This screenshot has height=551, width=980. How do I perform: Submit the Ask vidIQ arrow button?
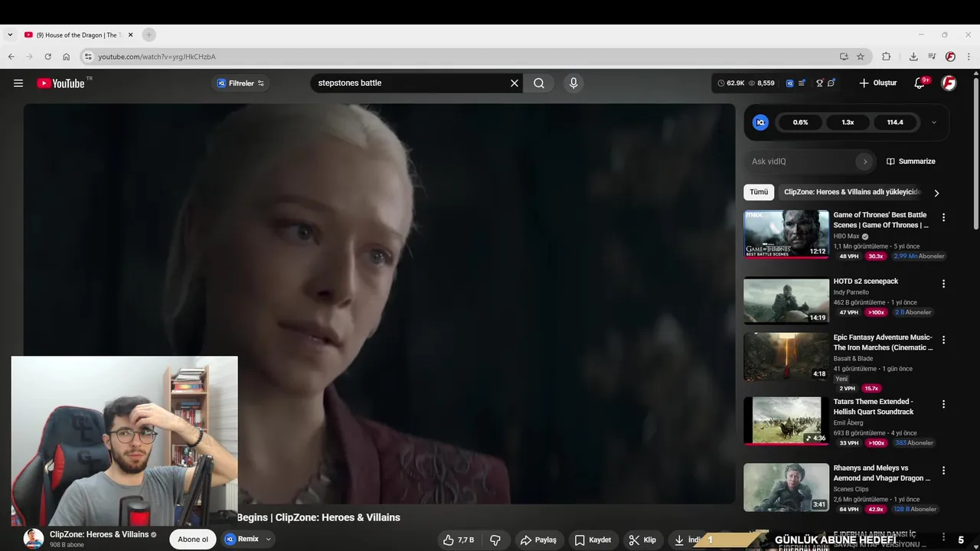point(865,161)
